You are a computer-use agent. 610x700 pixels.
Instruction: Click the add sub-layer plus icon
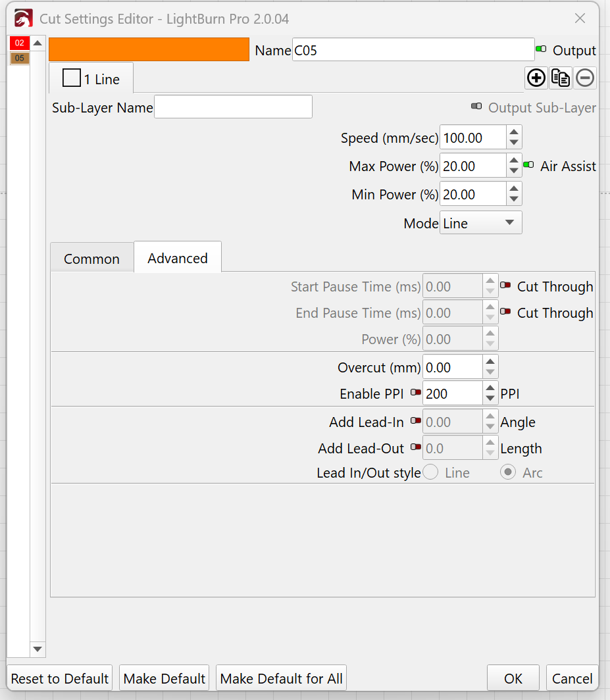[536, 78]
